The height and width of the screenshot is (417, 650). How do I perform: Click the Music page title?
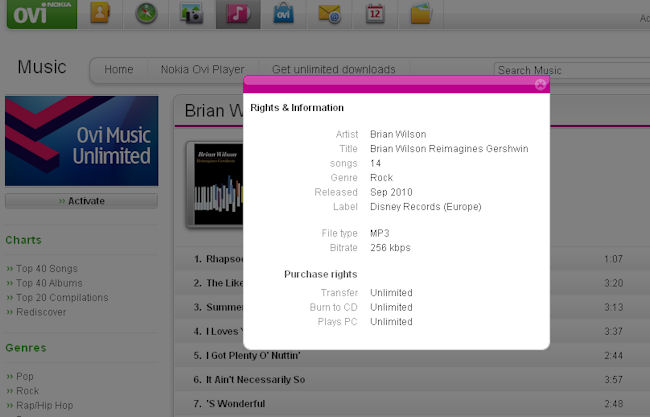tap(42, 67)
